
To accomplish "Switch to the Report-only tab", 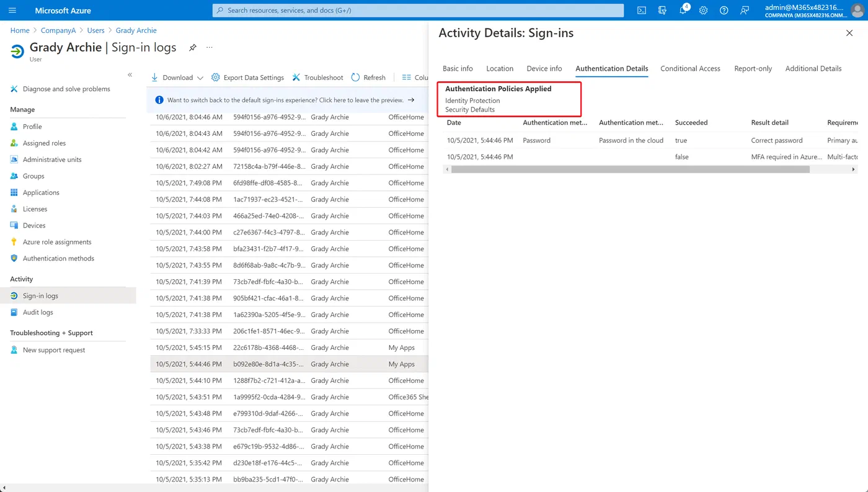I will coord(753,69).
